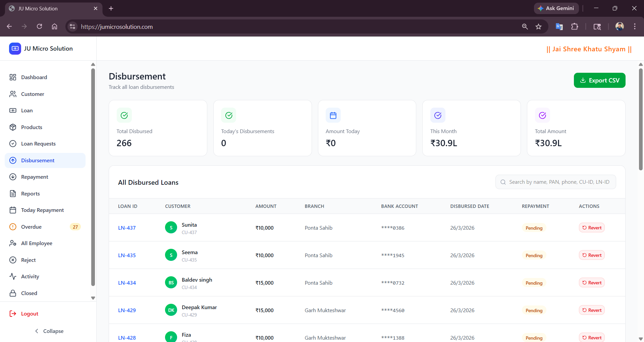Open the browser profile avatar
Image resolution: width=644 pixels, height=342 pixels.
[x=620, y=26]
